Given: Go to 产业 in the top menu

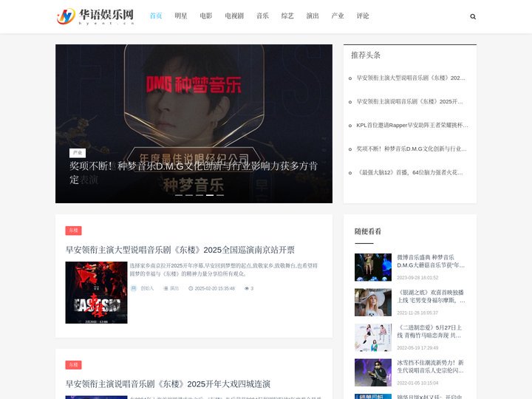Looking at the screenshot, I should [338, 16].
